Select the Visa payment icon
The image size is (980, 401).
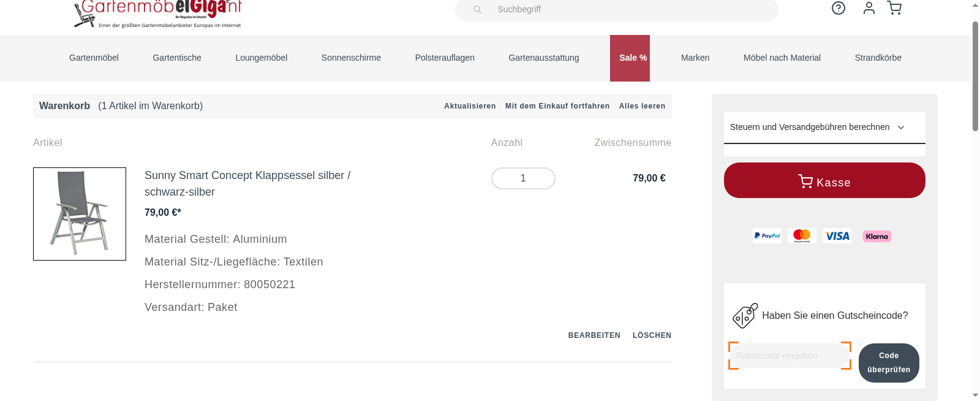click(837, 235)
